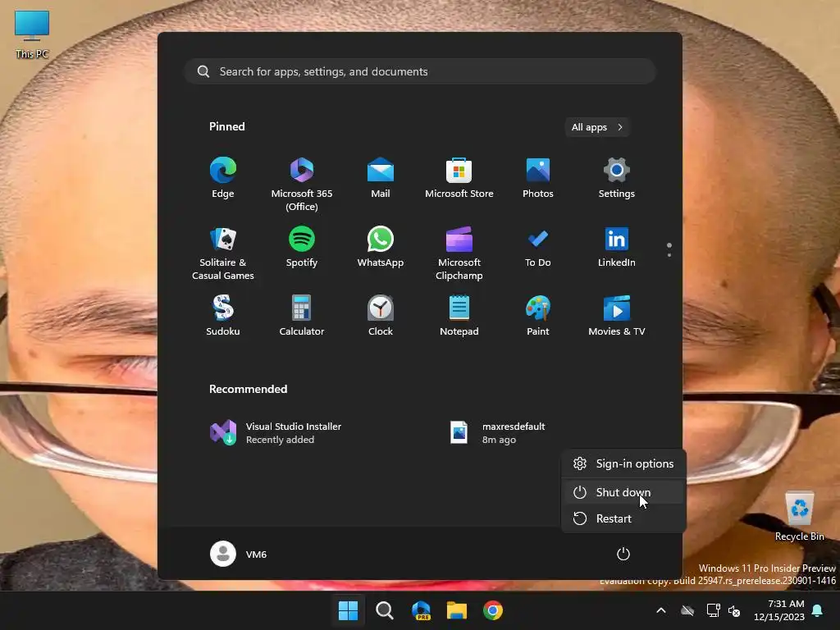This screenshot has height=630, width=840.
Task: Open the VM6 user account menu
Action: click(x=239, y=554)
